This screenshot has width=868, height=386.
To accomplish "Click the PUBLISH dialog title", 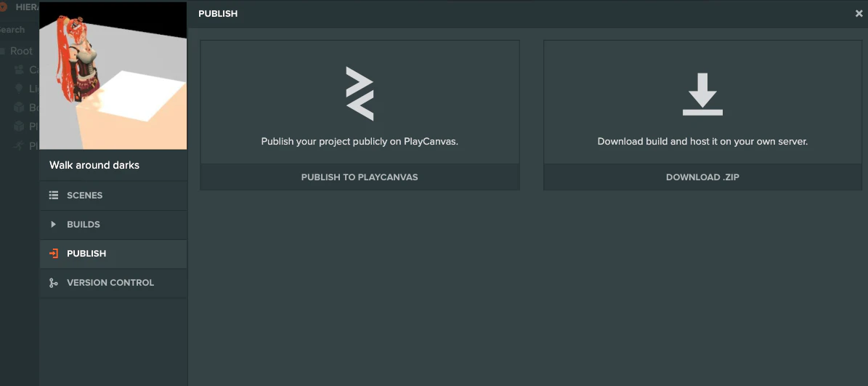I will tap(218, 14).
